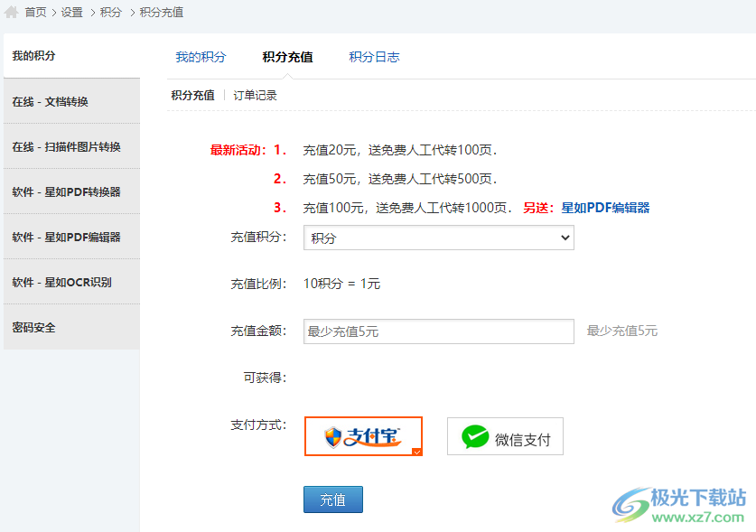Open 首页 breadcrumb link
Viewport: 756px width, 532px height.
pyautogui.click(x=36, y=13)
